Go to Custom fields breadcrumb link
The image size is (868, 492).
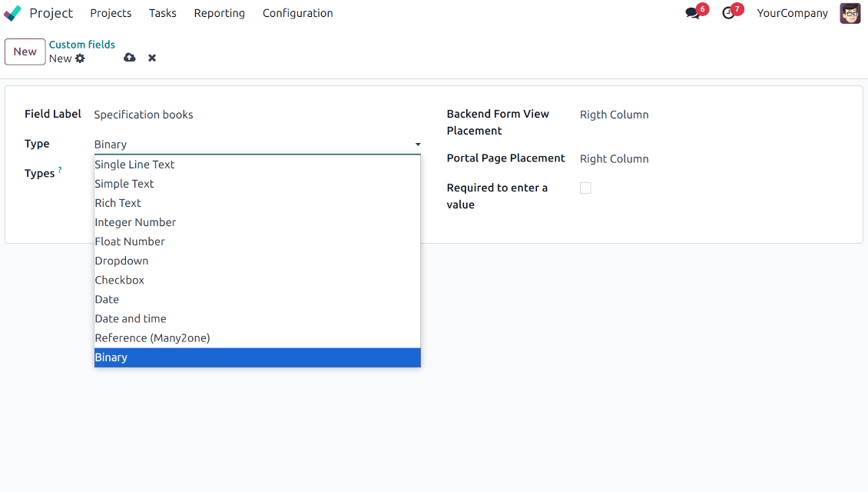[x=82, y=45]
